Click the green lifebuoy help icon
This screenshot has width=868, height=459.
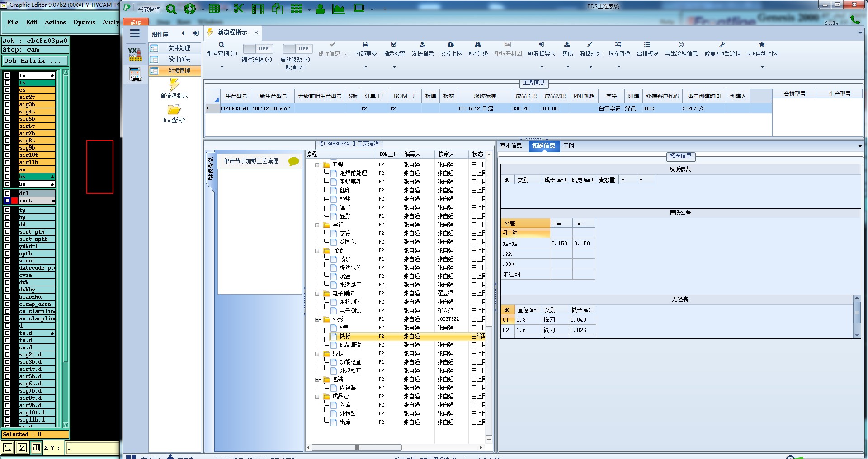coord(190,9)
